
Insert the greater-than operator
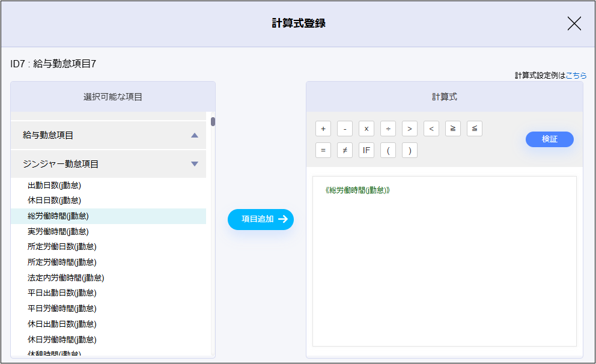(x=409, y=128)
